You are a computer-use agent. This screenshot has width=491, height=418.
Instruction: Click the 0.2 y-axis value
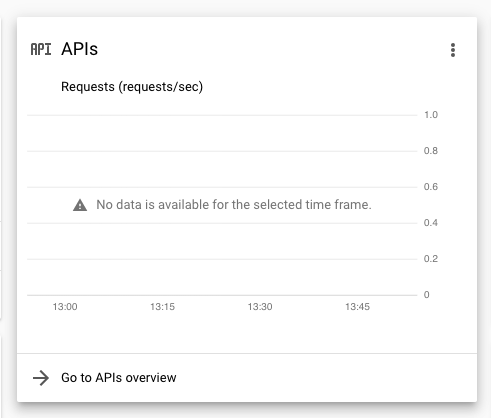point(431,259)
